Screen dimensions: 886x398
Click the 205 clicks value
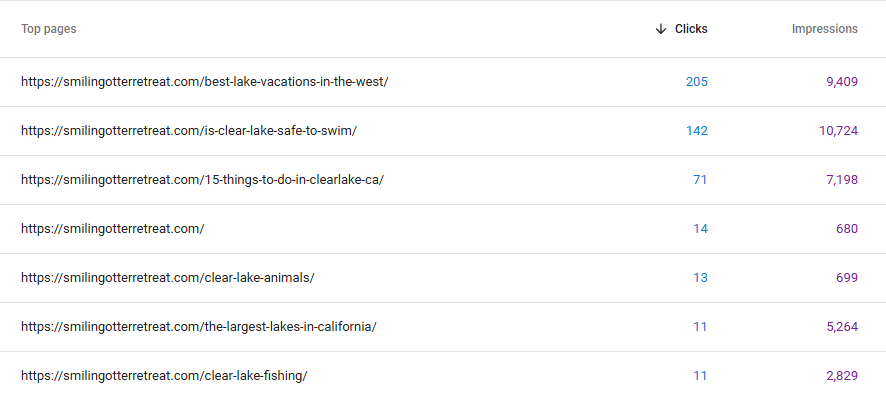pyautogui.click(x=697, y=82)
